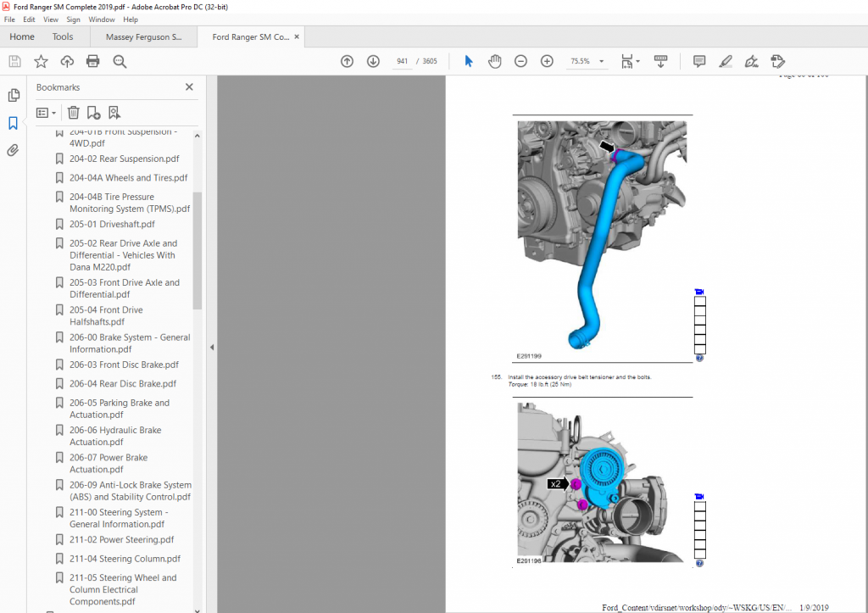This screenshot has width=868, height=613.
Task: Delete selected bookmark with trash icon
Action: tap(73, 113)
